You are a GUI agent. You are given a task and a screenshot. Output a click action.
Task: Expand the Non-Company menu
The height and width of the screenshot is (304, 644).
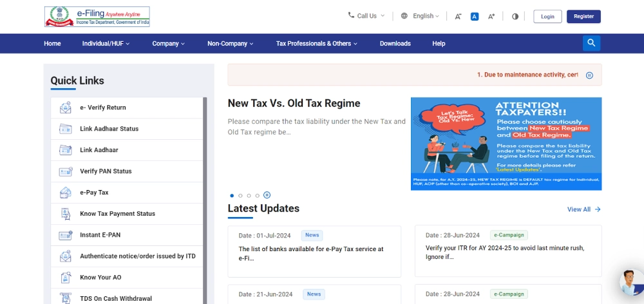click(231, 44)
